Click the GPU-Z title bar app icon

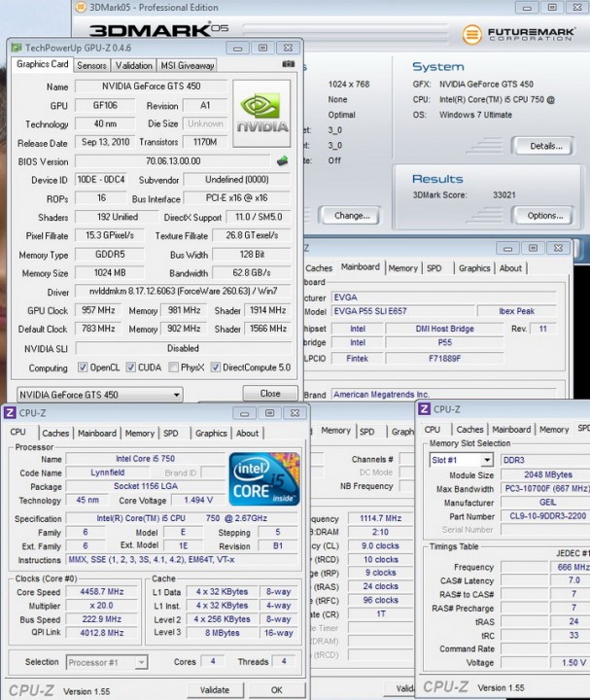point(17,48)
